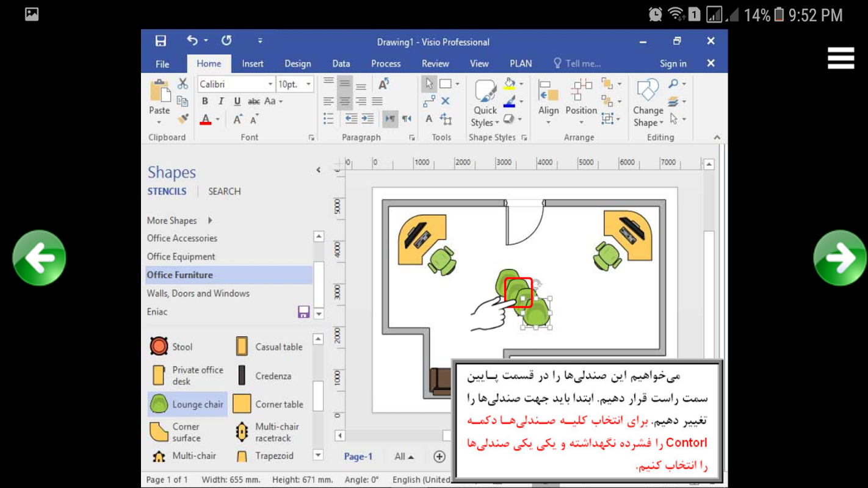Toggle Underline formatting
Screen dimensions: 868x488
coord(237,101)
